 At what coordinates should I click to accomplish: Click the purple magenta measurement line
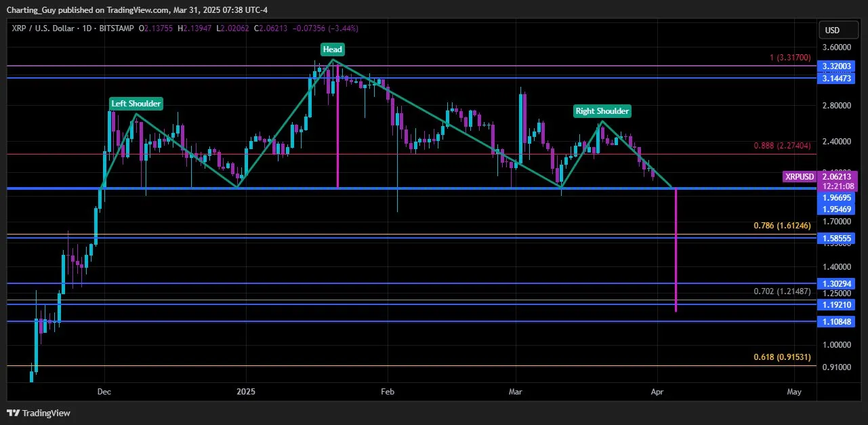point(676,251)
